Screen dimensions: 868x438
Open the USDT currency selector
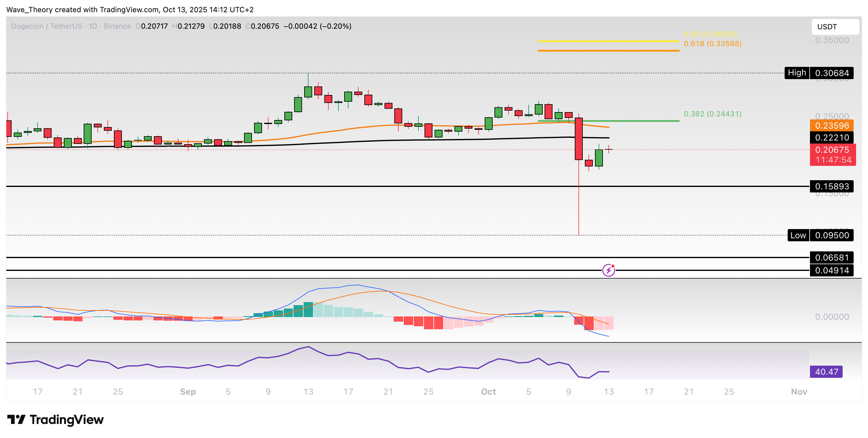pyautogui.click(x=835, y=27)
